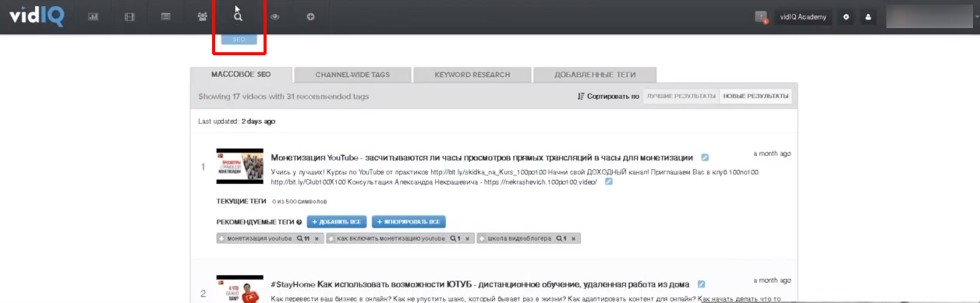This screenshot has width=980, height=303.
Task: Click help icon next to РЕКОМЕНДУЕМЫЕ ТЕГИ
Action: [x=299, y=222]
